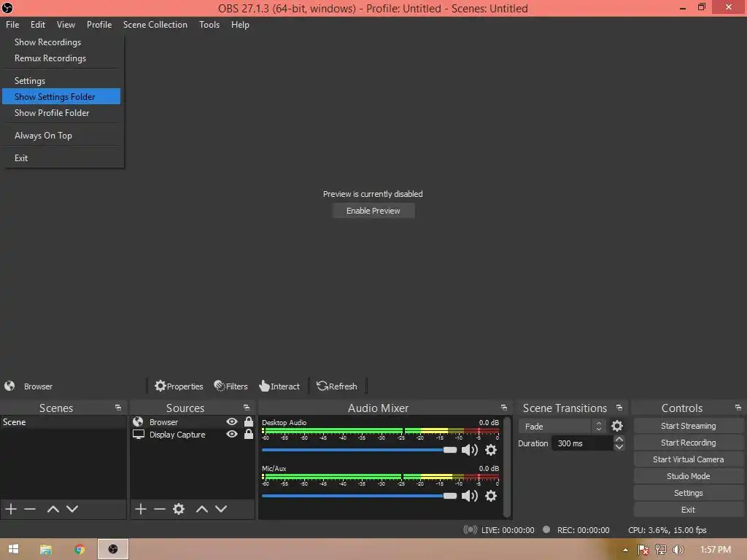This screenshot has width=747, height=560.
Task: Open the Scene Collection menu
Action: 155,24
